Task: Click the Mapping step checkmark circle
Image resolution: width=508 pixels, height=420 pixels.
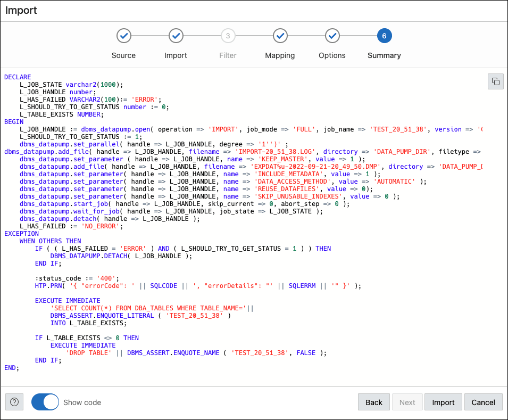Action: pyautogui.click(x=280, y=36)
